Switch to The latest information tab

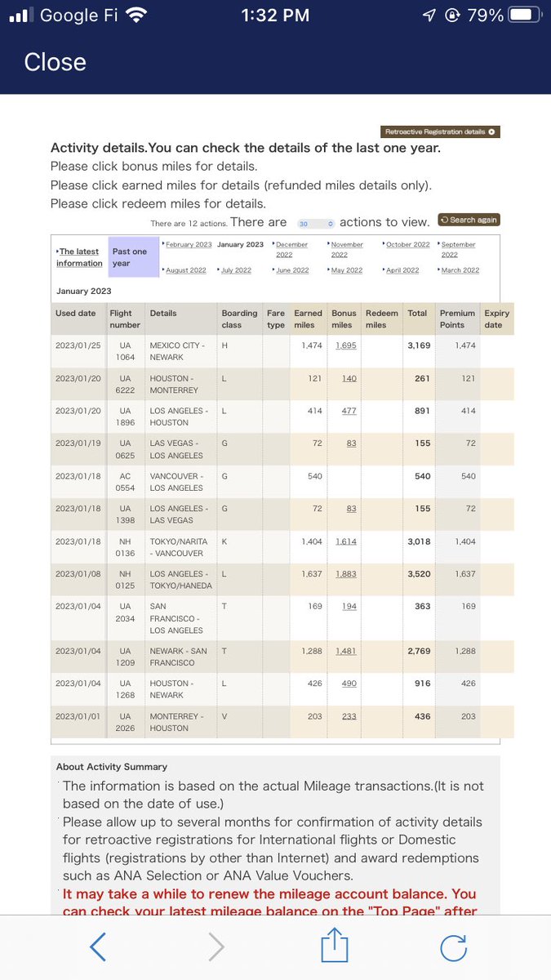click(x=79, y=257)
